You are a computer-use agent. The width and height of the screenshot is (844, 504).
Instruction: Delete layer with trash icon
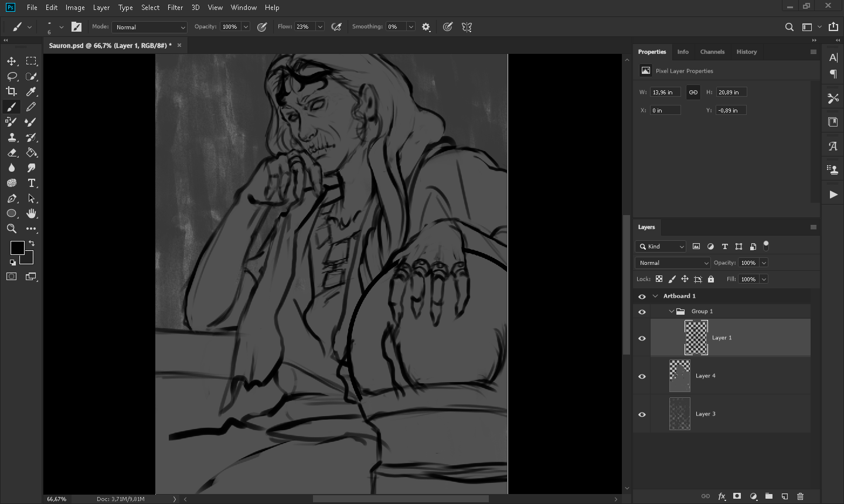pyautogui.click(x=800, y=496)
